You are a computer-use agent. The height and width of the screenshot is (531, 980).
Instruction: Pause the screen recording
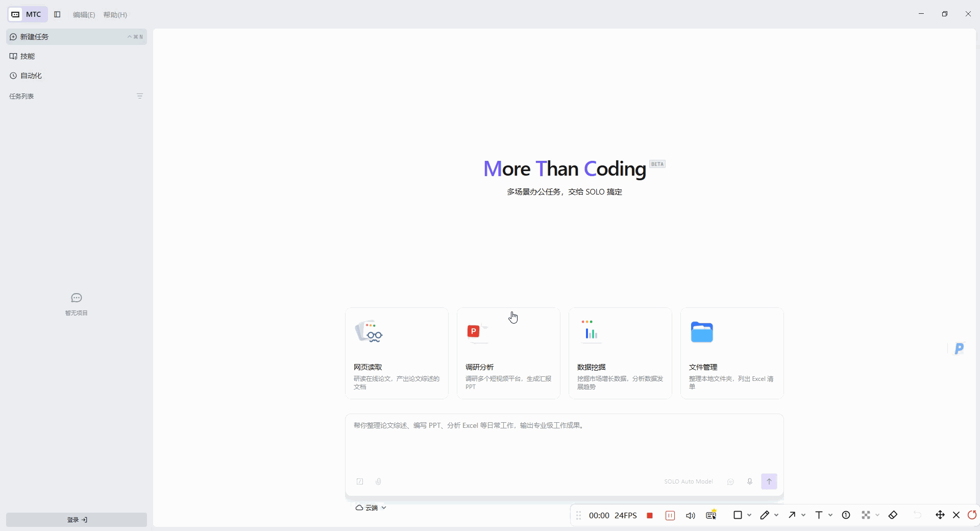point(670,516)
